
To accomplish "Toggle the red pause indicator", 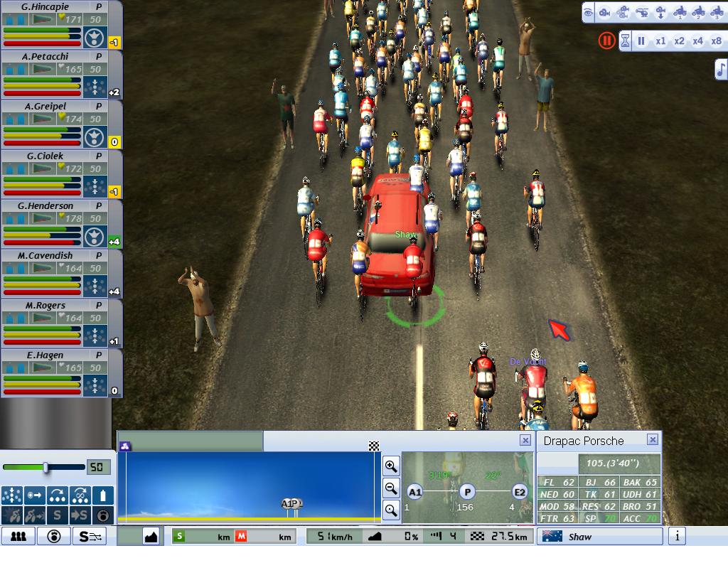I will 606,41.
